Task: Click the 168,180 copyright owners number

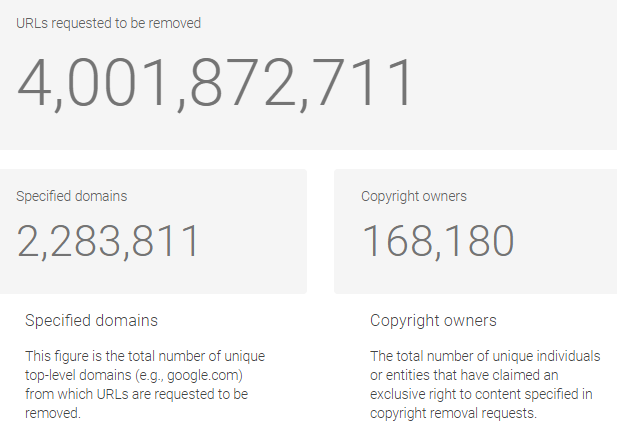Action: (438, 241)
